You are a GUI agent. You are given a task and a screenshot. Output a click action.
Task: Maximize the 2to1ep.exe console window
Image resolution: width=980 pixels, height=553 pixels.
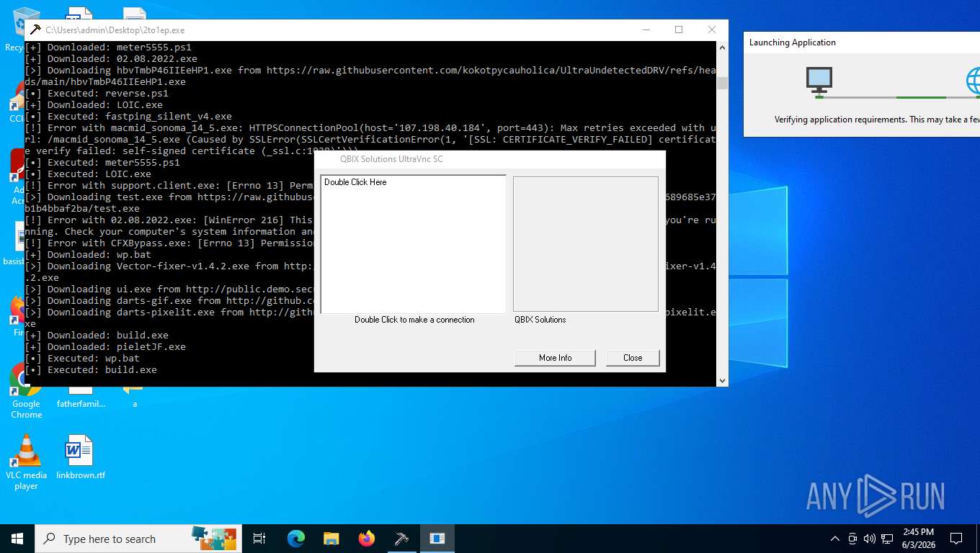(x=678, y=30)
